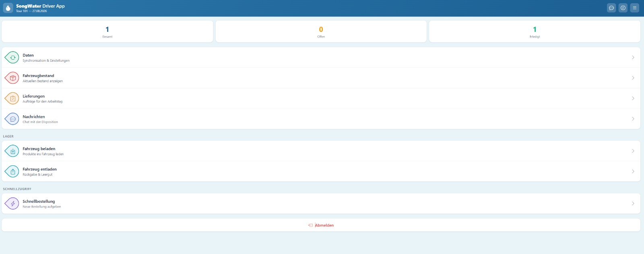The image size is (644, 254).
Task: Click the Abmelden logout button
Action: (x=321, y=225)
